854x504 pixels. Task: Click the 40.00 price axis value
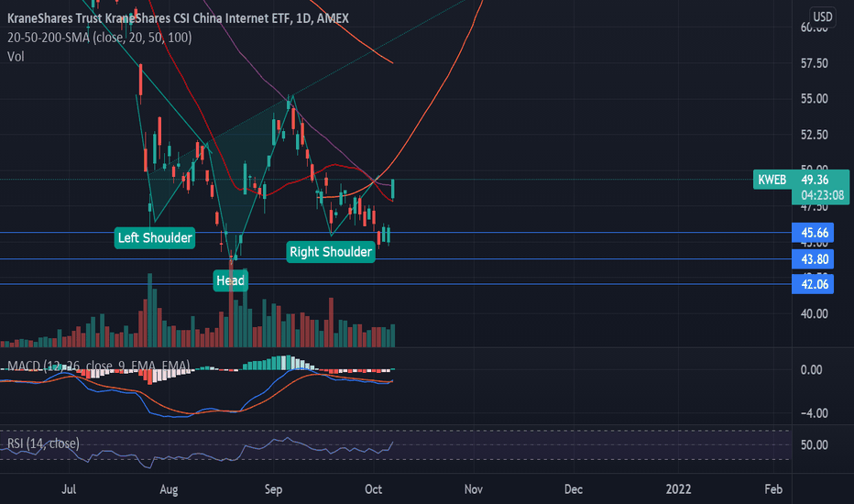(815, 313)
